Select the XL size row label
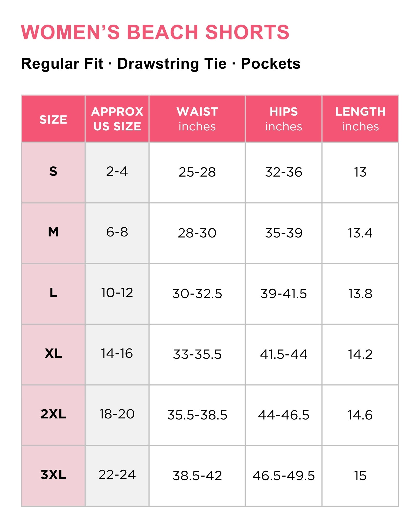This screenshot has height=525, width=420. click(53, 354)
